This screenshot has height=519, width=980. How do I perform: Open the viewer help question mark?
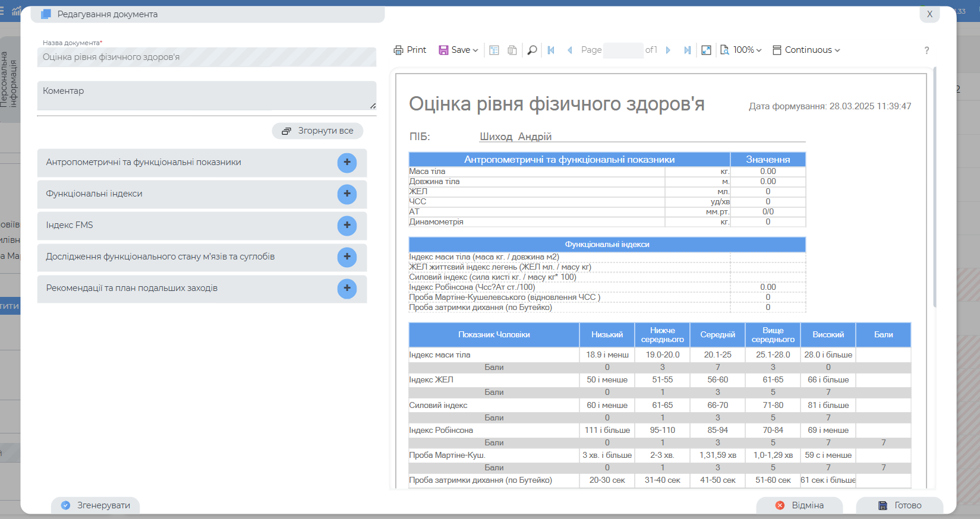(927, 50)
